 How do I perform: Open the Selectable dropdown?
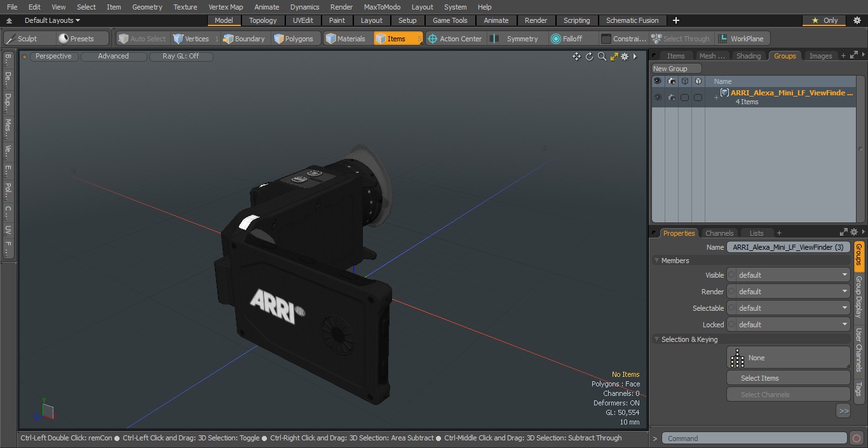coord(788,308)
